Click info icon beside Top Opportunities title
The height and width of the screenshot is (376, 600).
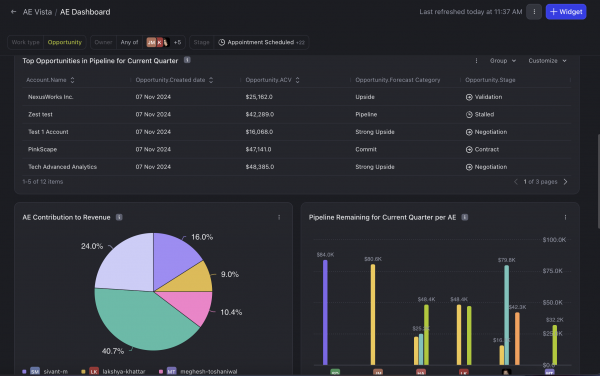(187, 60)
